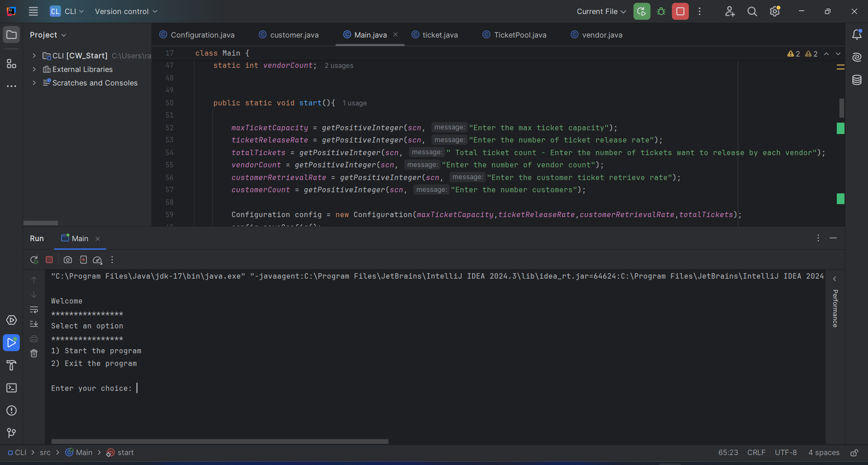This screenshot has width=868, height=465.
Task: Expand the External Libraries tree node
Action: click(34, 69)
